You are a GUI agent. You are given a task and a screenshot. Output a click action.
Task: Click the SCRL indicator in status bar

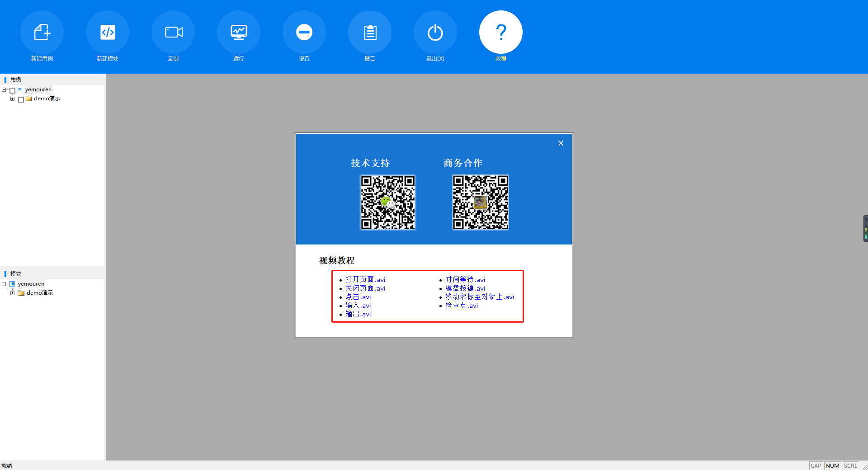tap(850, 465)
